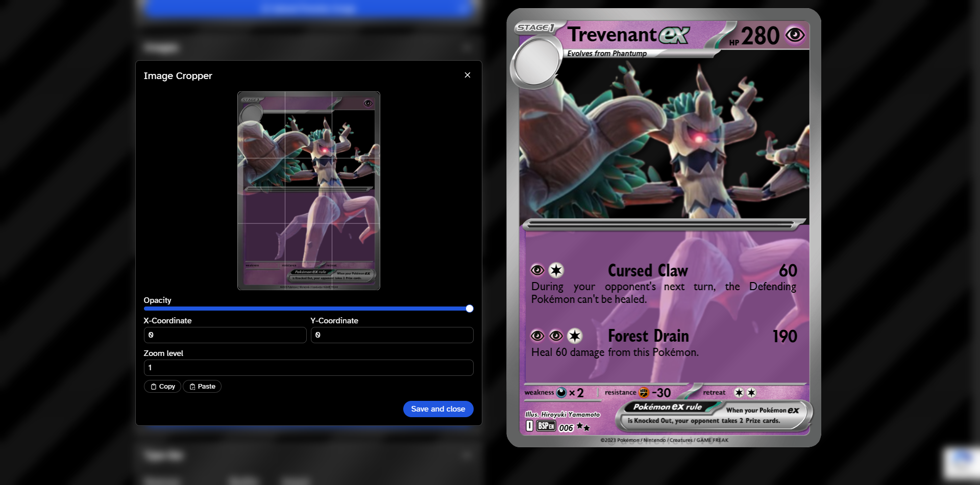
Task: Click the "BSP EN" set mark on card
Action: tap(546, 426)
